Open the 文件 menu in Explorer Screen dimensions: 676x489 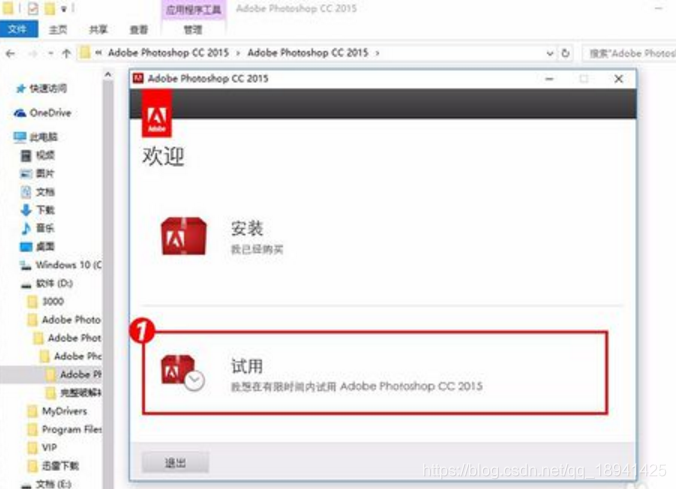pos(17,29)
